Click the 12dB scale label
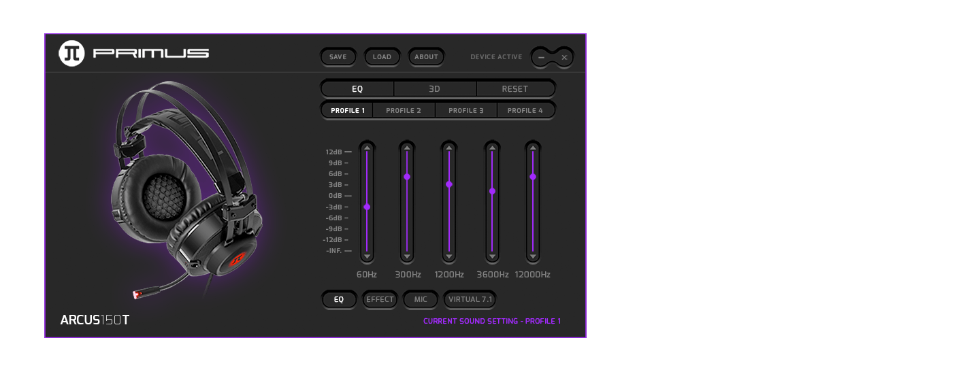Screen dimensions: 980x374 click(x=333, y=152)
